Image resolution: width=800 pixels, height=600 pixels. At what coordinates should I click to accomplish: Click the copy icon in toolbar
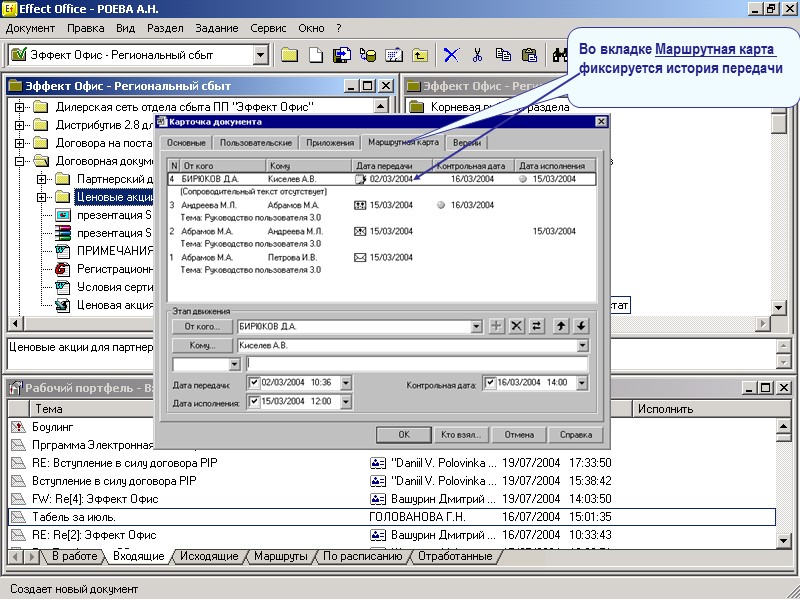[504, 55]
